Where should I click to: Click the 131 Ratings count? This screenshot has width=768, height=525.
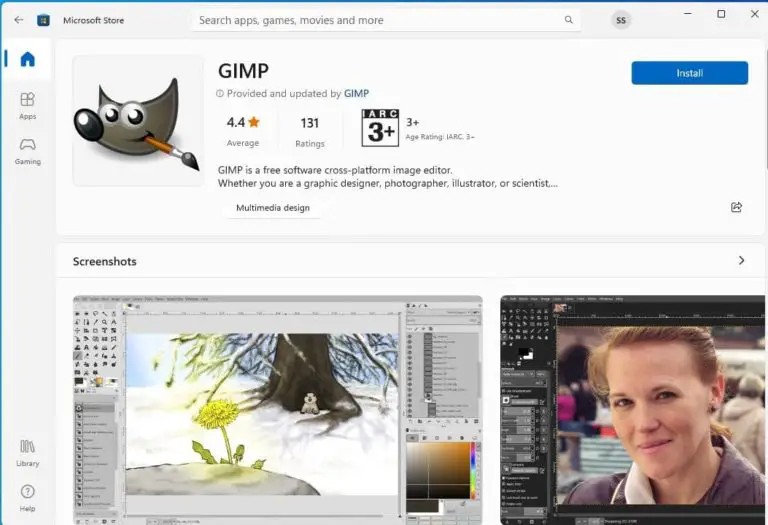click(310, 129)
